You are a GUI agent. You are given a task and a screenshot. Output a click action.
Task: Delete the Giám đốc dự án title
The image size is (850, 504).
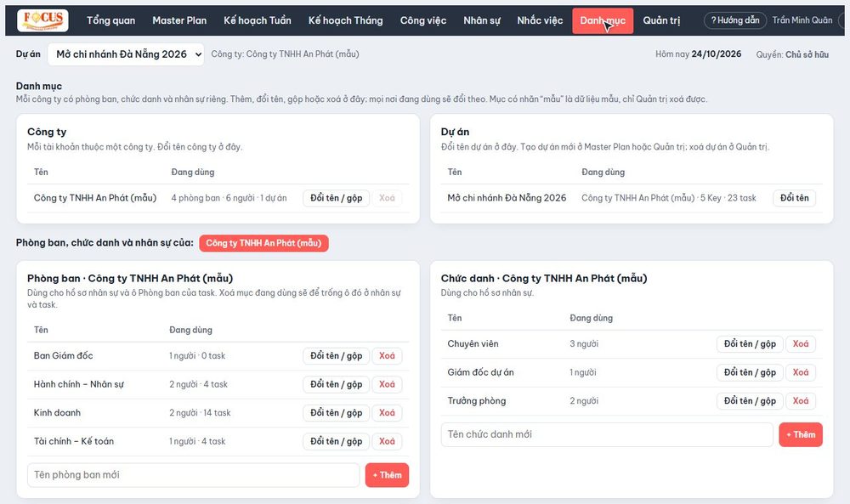[801, 372]
